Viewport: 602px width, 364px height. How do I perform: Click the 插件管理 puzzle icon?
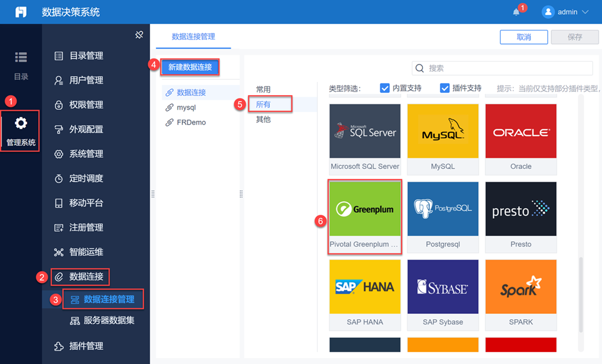[59, 347]
